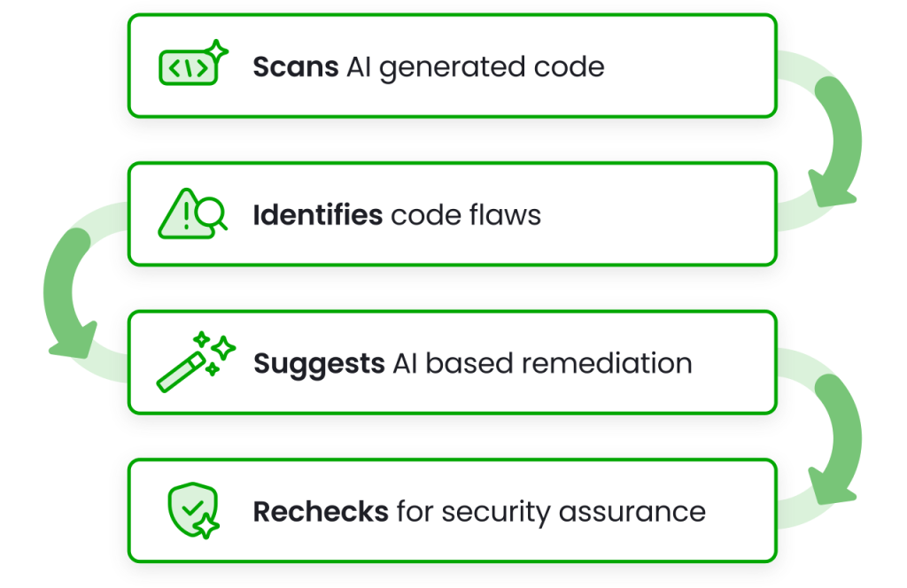This screenshot has width=907, height=588.
Task: Click the bold word Identifies
Action: tap(318, 214)
